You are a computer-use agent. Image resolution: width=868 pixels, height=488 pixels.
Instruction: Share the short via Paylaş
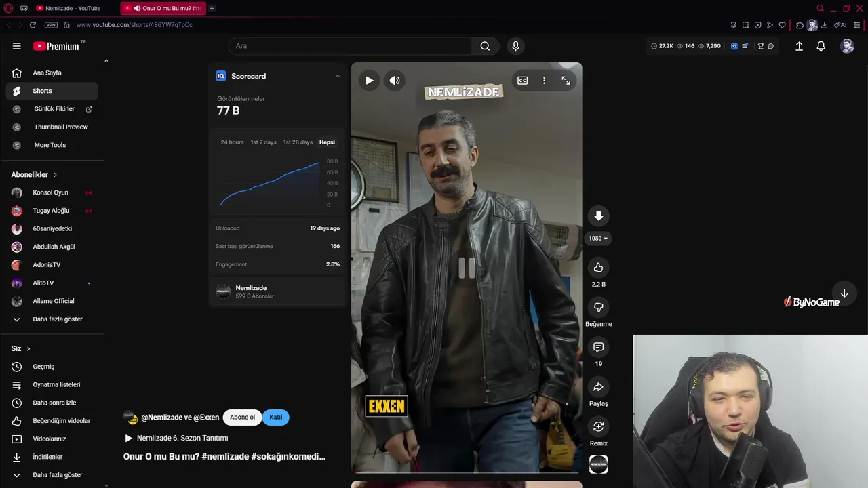598,387
